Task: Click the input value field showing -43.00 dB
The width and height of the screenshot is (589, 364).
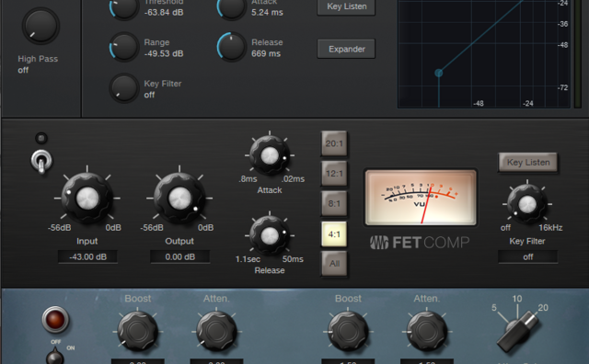Action: (x=87, y=257)
